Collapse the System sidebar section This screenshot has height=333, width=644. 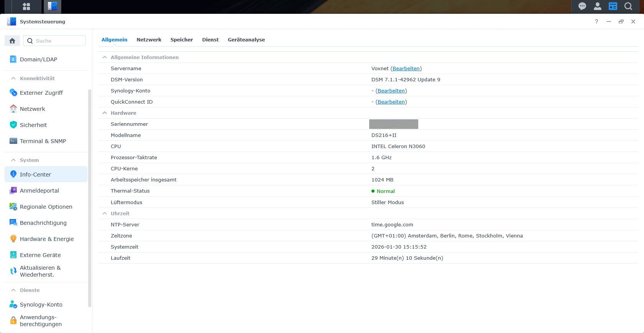pyautogui.click(x=13, y=160)
